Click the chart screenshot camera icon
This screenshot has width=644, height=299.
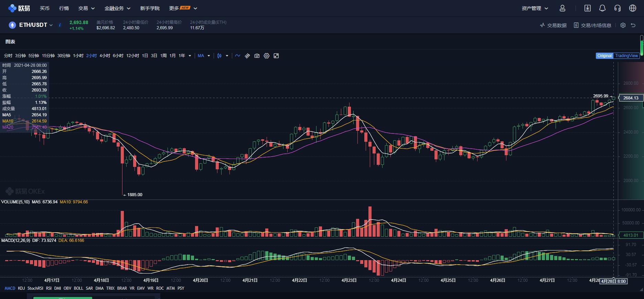[x=257, y=56]
